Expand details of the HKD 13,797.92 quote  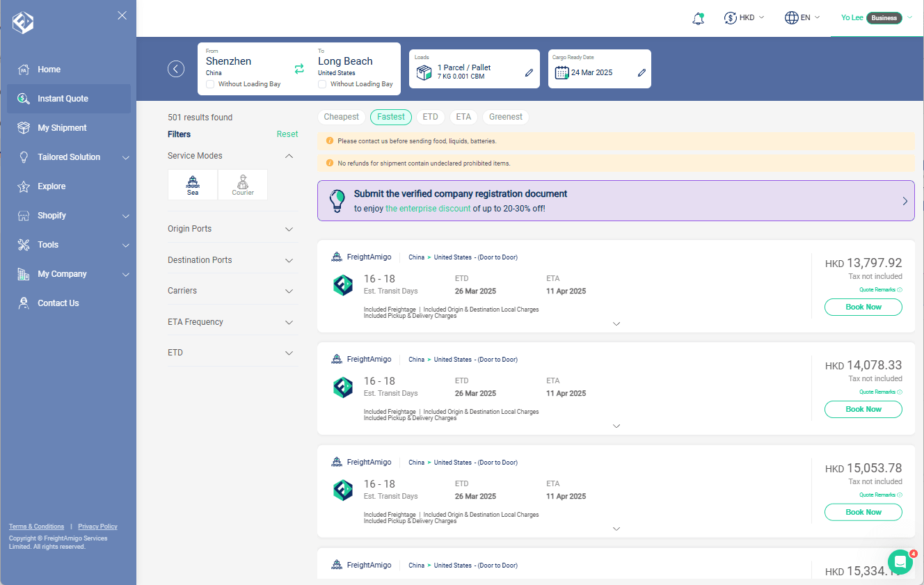point(616,323)
